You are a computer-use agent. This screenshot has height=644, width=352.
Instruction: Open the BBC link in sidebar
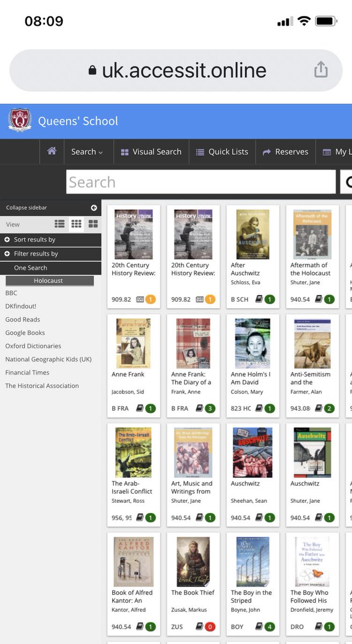(x=11, y=293)
